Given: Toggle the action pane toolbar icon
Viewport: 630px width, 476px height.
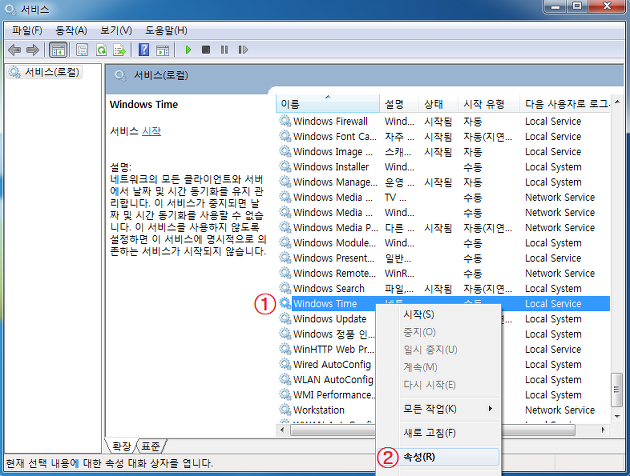Looking at the screenshot, I should point(162,50).
